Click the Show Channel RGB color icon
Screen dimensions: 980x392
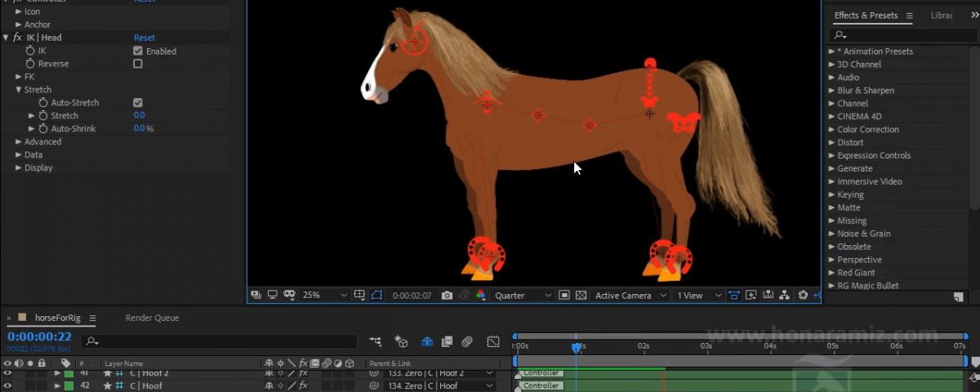[x=480, y=296]
